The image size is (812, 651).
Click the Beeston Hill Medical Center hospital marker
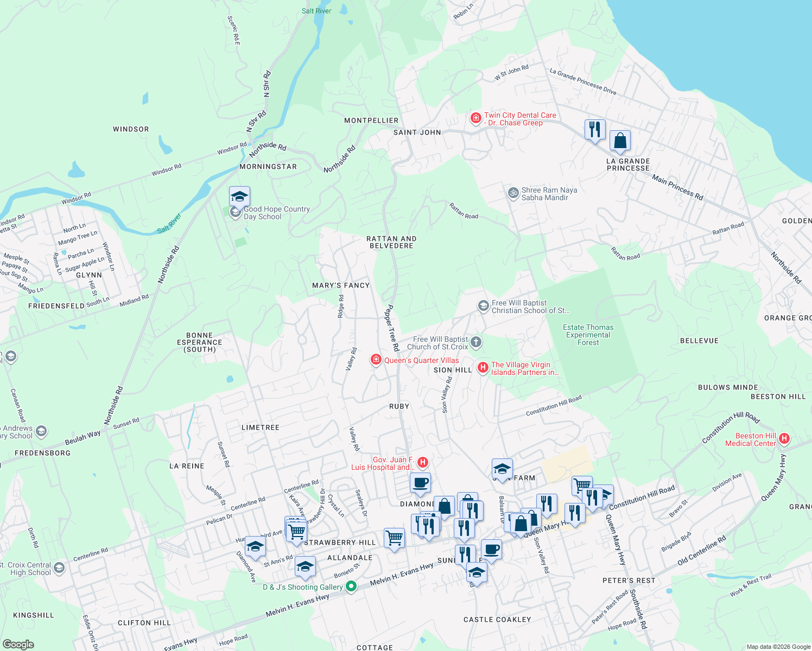784,439
